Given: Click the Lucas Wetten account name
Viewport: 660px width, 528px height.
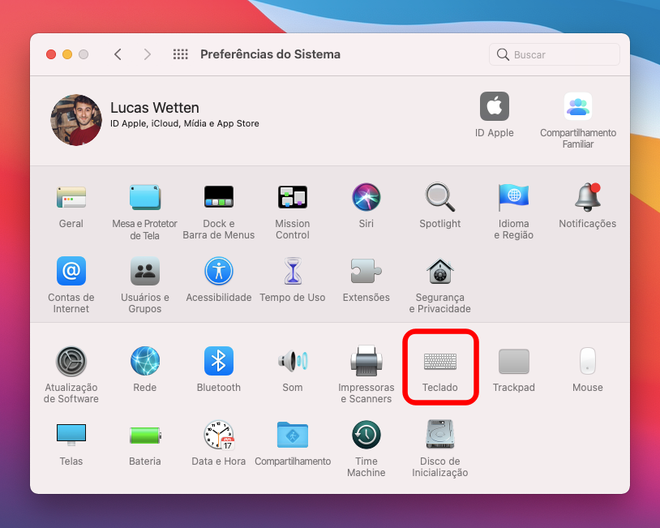Looking at the screenshot, I should coord(154,108).
